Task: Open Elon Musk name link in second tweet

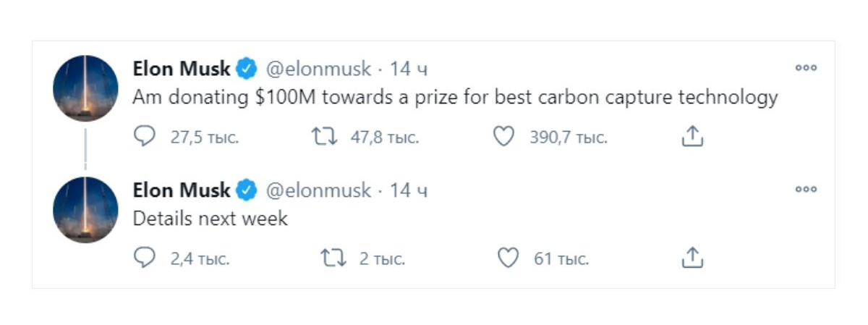Action: tap(181, 191)
